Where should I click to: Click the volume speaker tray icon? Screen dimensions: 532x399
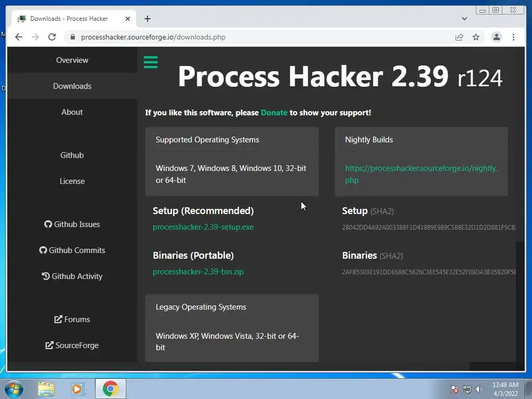tap(479, 389)
